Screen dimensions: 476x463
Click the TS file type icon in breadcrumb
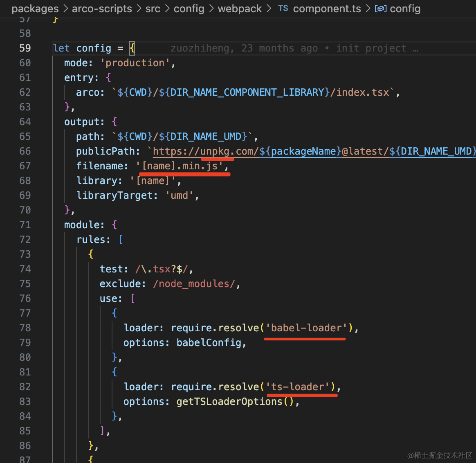(283, 9)
